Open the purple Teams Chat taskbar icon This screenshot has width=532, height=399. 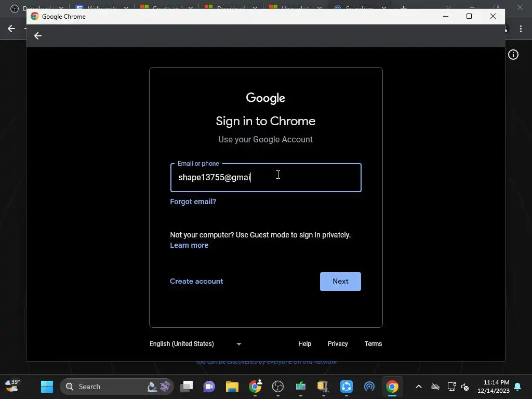[209, 387]
